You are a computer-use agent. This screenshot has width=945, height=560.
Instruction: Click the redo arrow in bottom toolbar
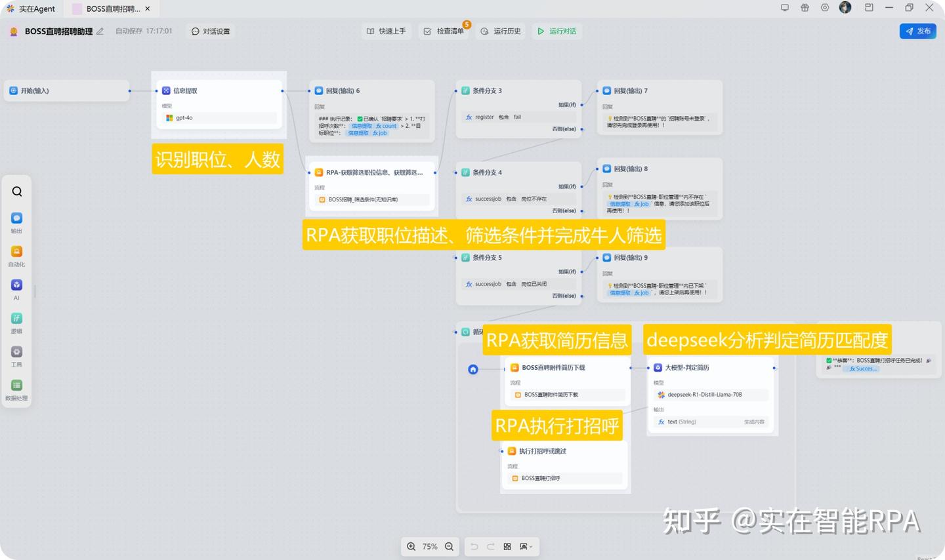point(490,546)
